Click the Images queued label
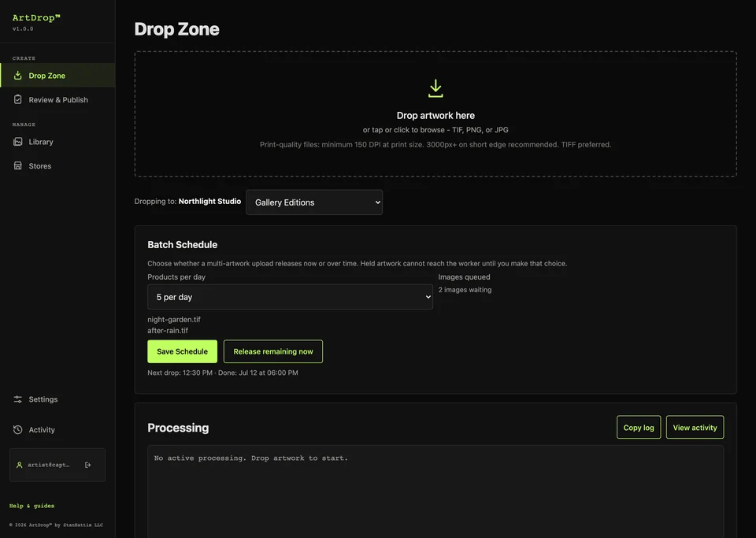 pyautogui.click(x=464, y=276)
